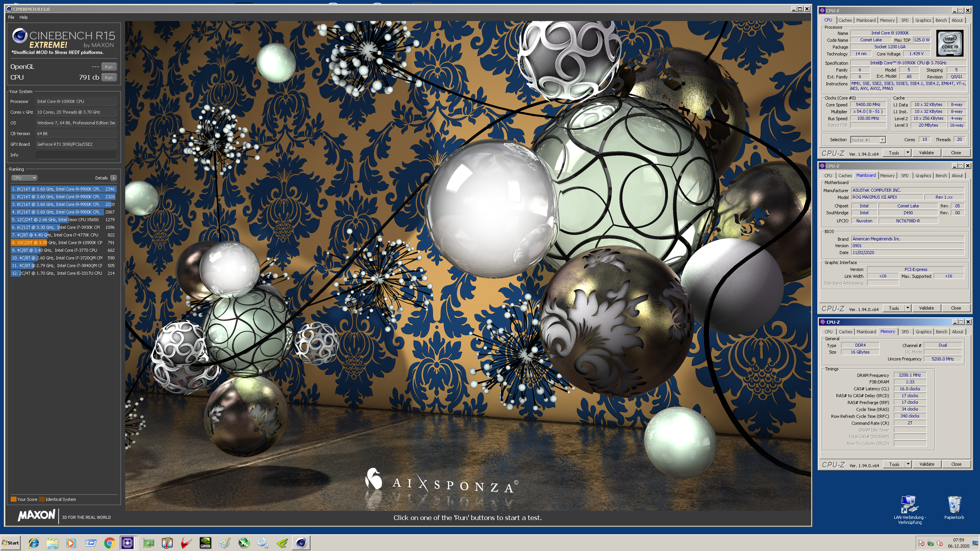Screen dimensions: 980x551
Task: Open Windows Explorer folder icon in taskbar
Action: [x=52, y=543]
